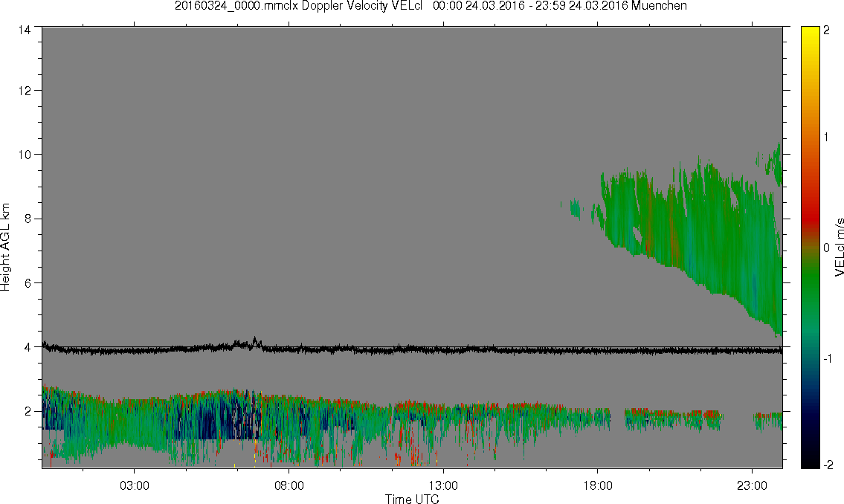Click the plot title text at top
844x504 pixels.
[431, 6]
